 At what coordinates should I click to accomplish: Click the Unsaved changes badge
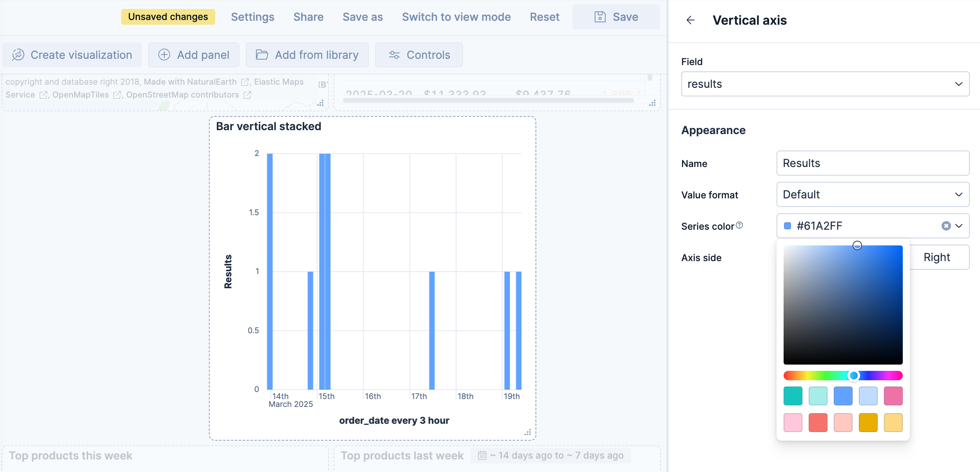point(168,16)
